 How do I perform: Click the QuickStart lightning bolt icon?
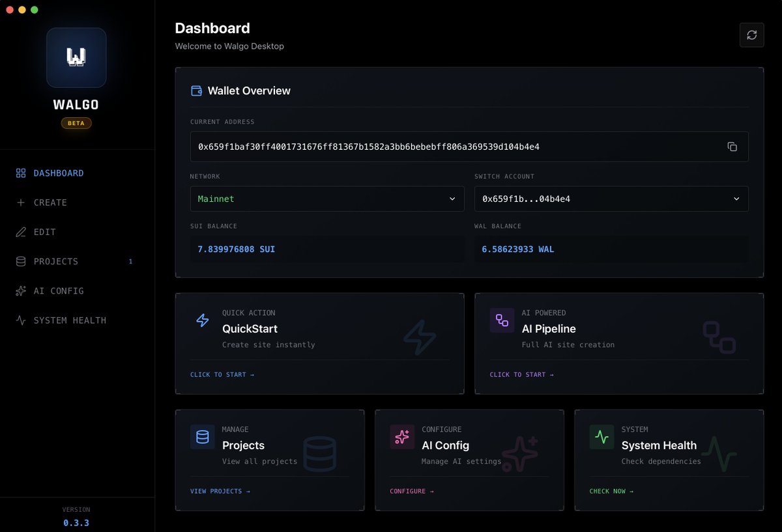pos(203,320)
